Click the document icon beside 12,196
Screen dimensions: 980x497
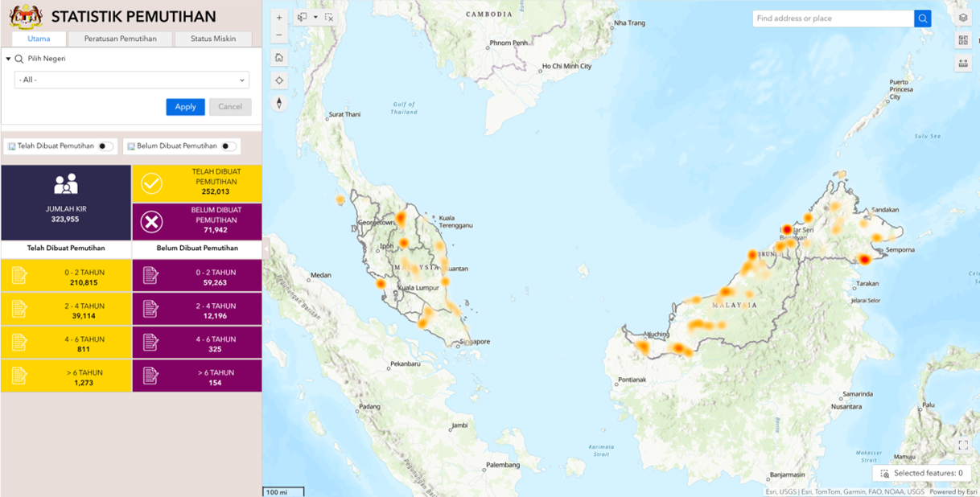150,309
